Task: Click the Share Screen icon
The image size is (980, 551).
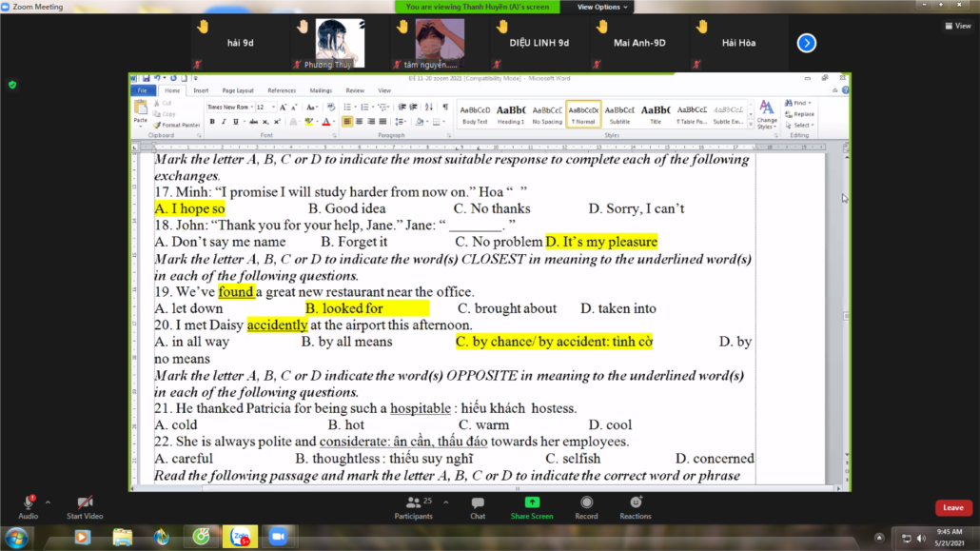Action: tap(532, 505)
